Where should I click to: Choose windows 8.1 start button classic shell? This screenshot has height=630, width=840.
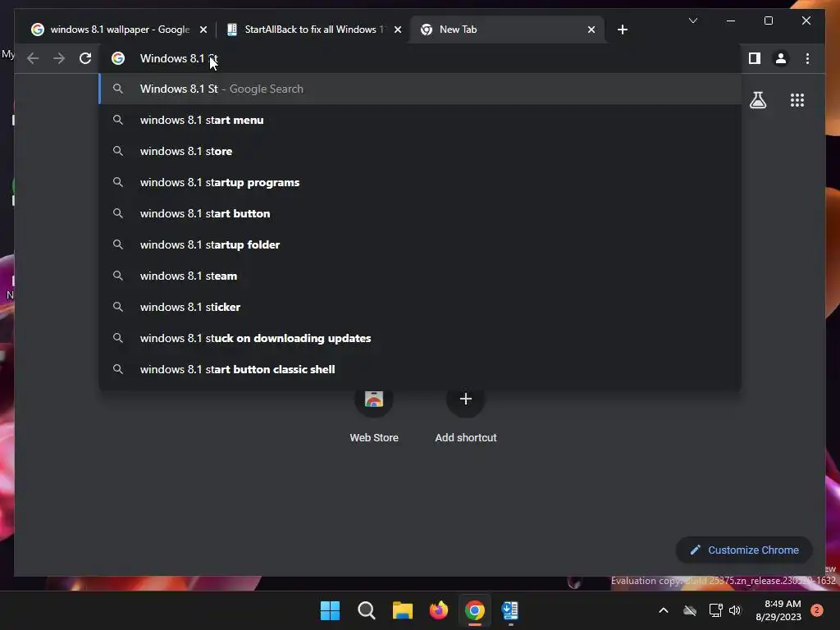(x=420, y=369)
